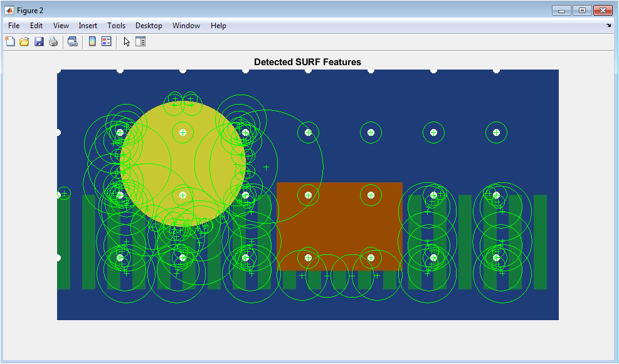Screen dimensions: 619x364
Task: Click the MATLAB logo in the title bar
Action: 9,11
